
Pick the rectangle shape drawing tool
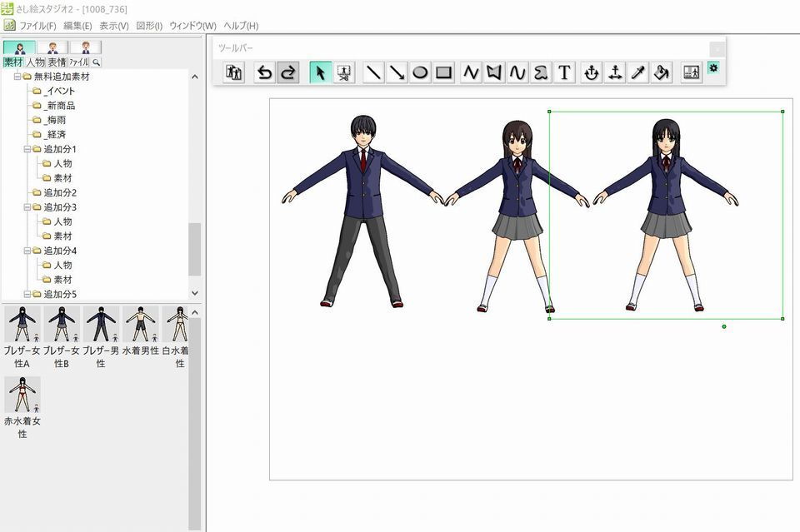pos(444,72)
